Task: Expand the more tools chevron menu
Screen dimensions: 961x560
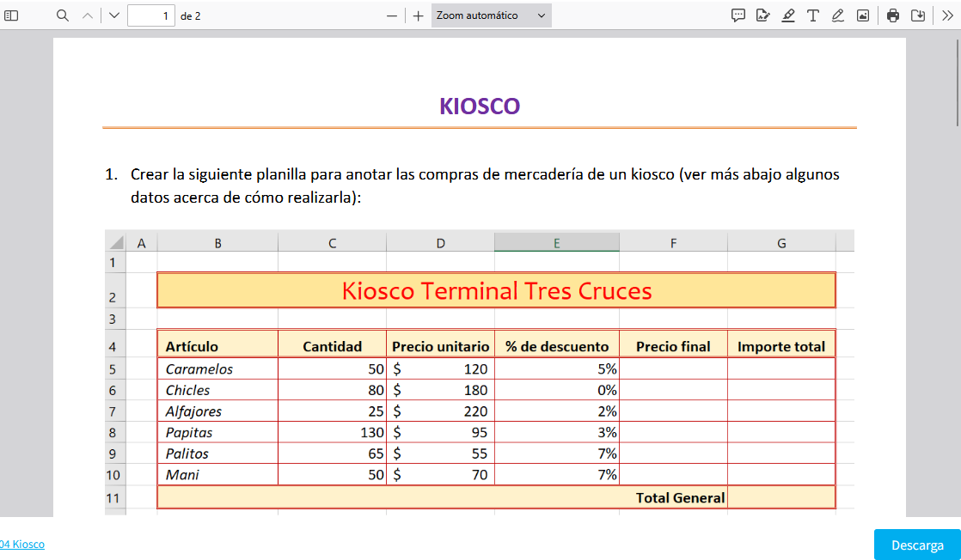Action: (947, 15)
